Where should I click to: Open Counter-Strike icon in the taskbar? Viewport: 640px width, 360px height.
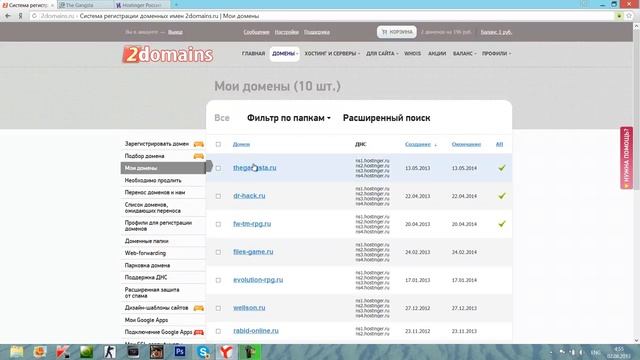[109, 352]
